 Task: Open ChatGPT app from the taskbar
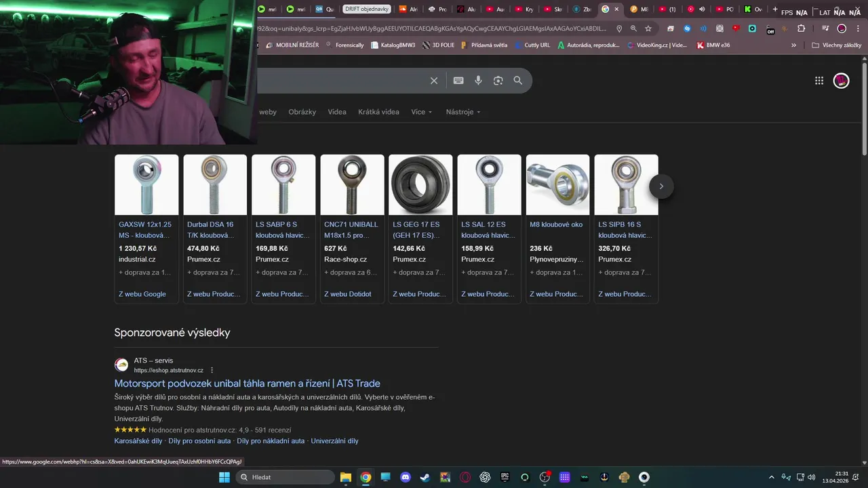pos(485,477)
